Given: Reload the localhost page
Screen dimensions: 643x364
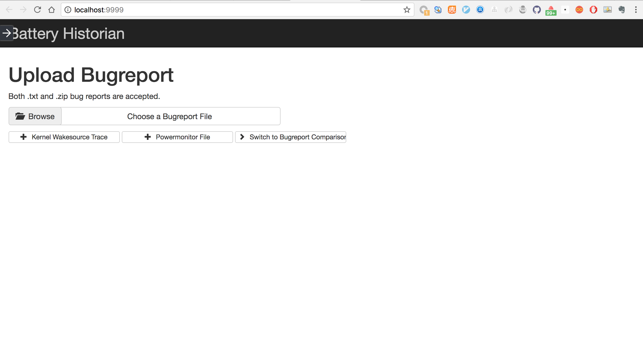Looking at the screenshot, I should pyautogui.click(x=37, y=10).
